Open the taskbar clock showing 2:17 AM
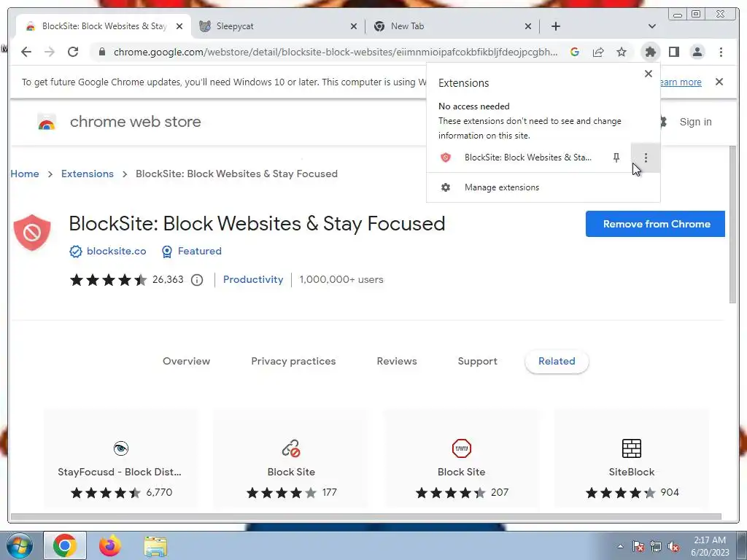Viewport: 747px width, 560px height. click(x=710, y=546)
